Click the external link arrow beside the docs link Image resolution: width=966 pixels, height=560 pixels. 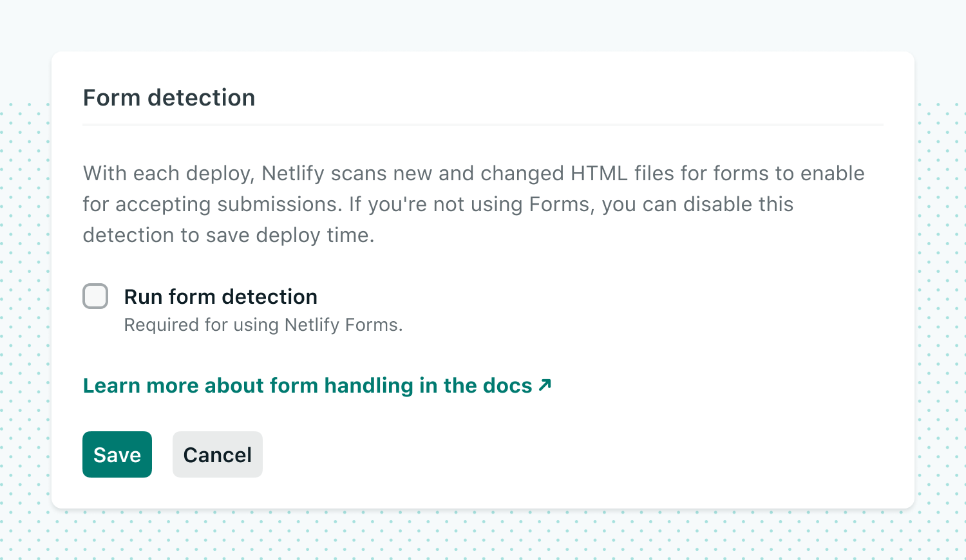pyautogui.click(x=544, y=384)
